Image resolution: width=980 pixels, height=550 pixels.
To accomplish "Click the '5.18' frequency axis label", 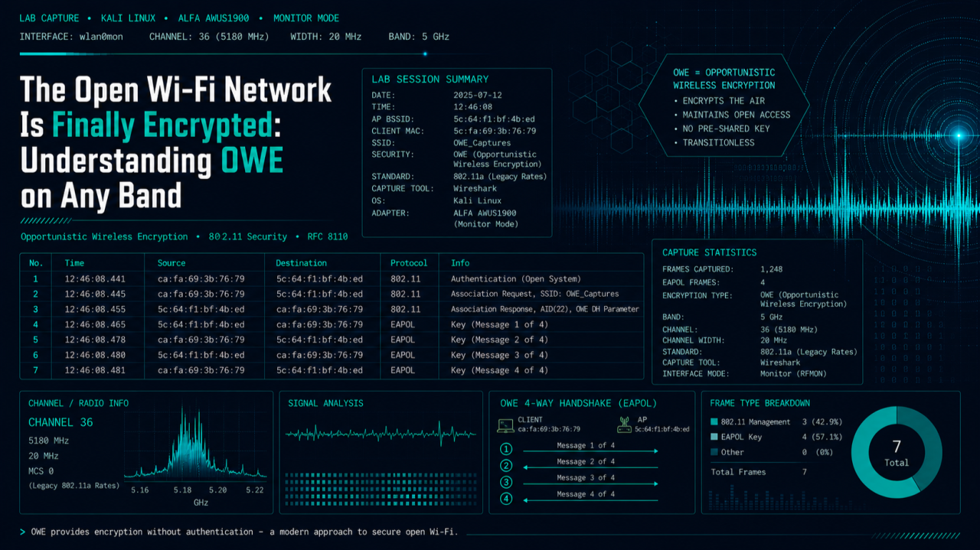I will click(x=182, y=490).
